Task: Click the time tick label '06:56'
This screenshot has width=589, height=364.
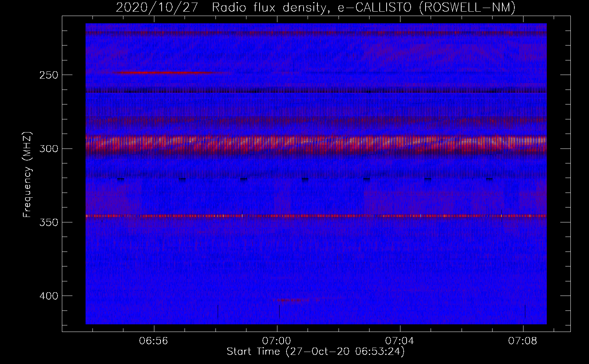Action: pos(154,341)
